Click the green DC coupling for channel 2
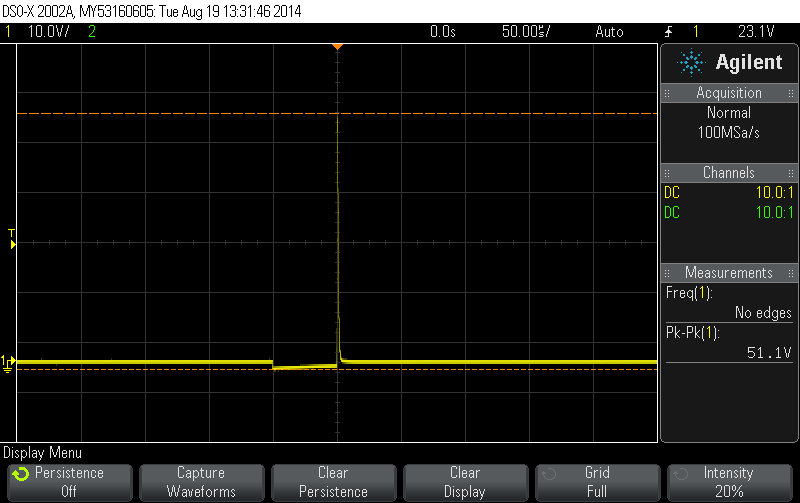800x503 pixels. 671,213
